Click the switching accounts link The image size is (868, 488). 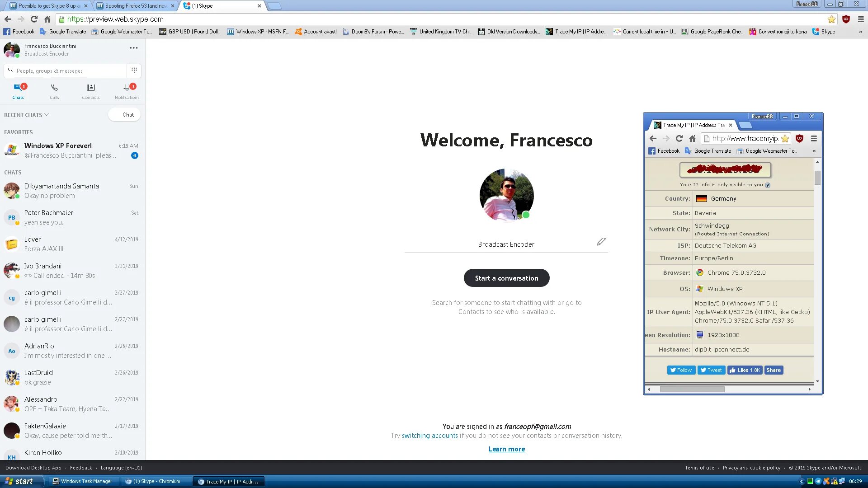429,436
